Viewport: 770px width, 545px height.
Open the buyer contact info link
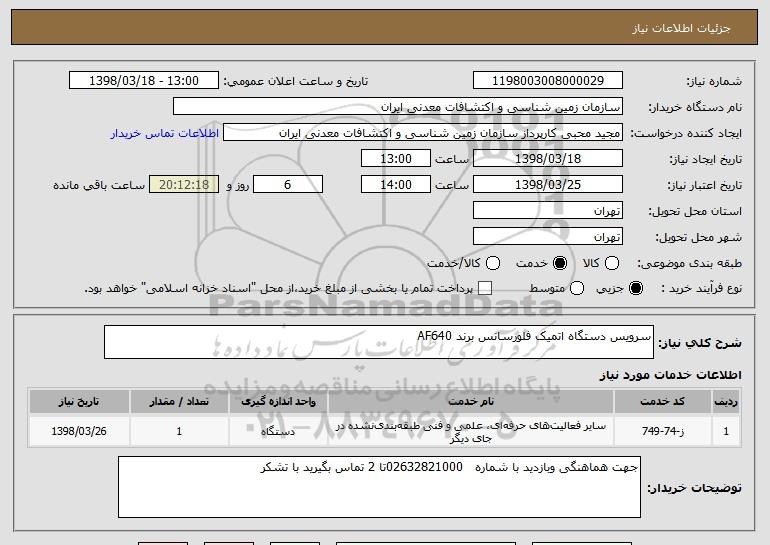[x=165, y=133]
